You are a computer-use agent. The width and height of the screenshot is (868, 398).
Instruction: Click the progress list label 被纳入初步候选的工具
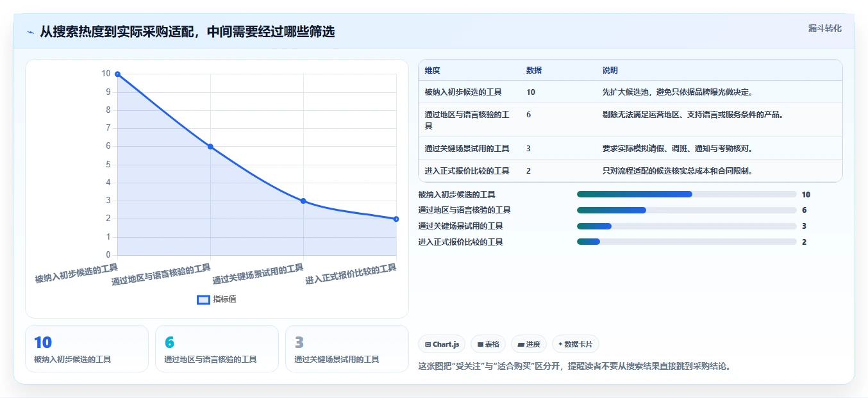coord(457,194)
